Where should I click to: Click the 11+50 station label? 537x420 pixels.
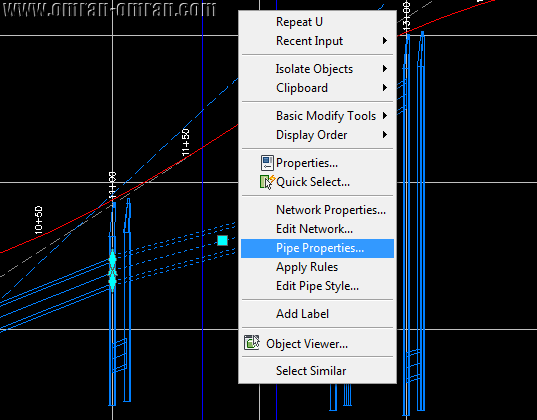coord(185,143)
